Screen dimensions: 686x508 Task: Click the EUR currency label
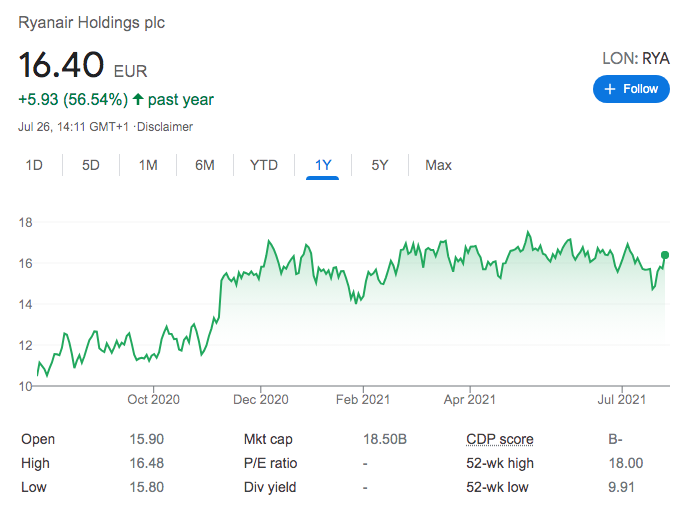pos(130,71)
